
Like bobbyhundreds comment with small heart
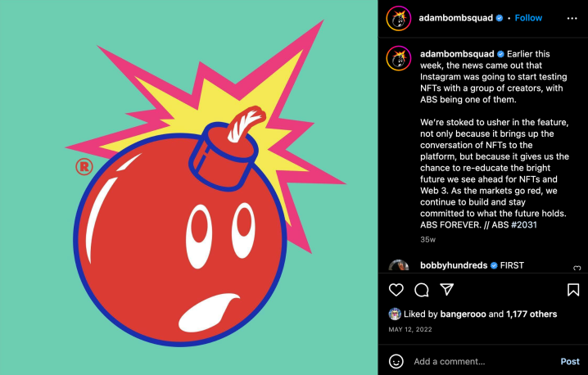[577, 268]
